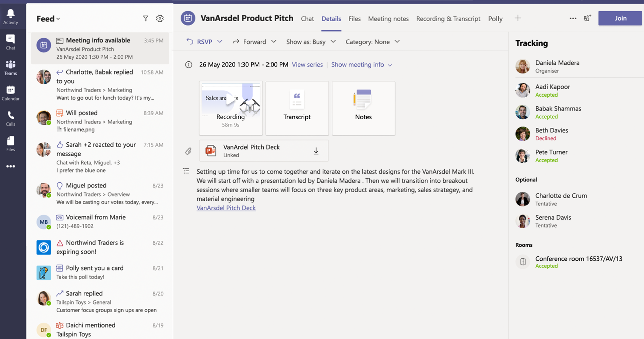Switch to the Files tab

click(x=355, y=19)
